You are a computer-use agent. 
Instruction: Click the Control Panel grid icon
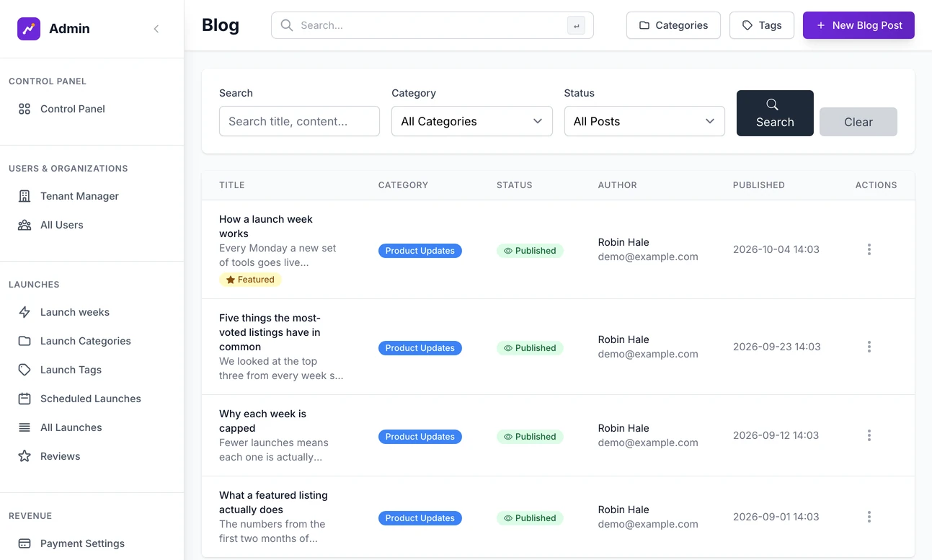pos(25,109)
